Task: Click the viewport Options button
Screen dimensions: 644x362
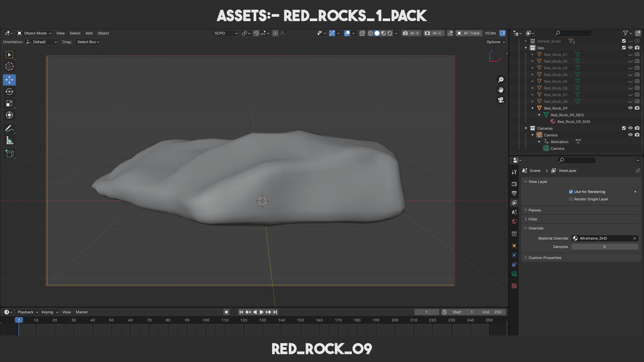Action: 495,42
